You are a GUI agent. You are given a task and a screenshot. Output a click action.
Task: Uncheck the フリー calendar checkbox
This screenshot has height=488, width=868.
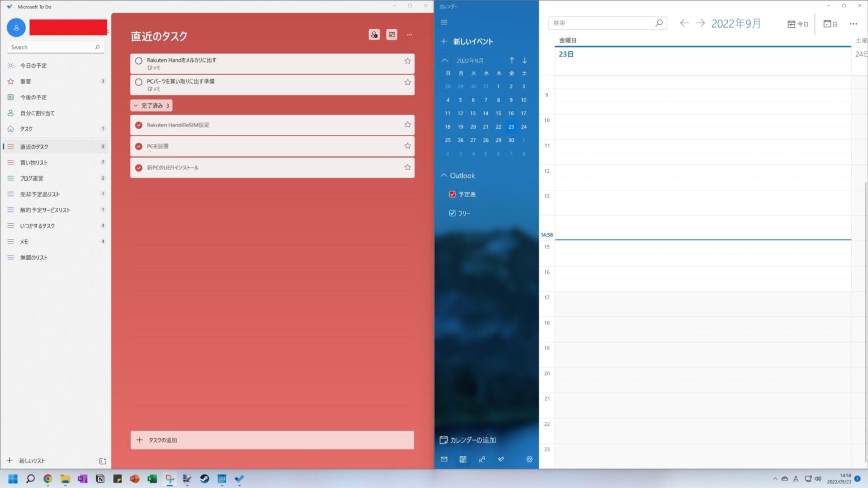click(x=452, y=213)
